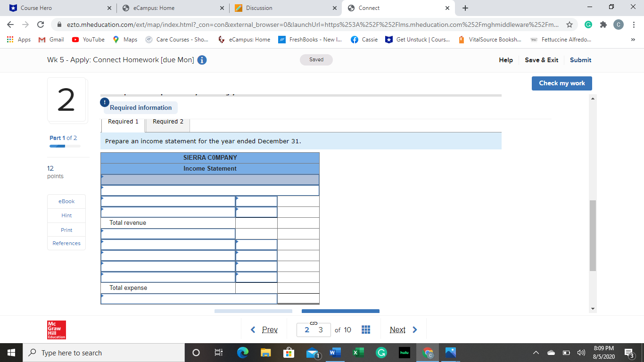644x362 pixels.
Task: Click the page number box showing 2 3
Action: click(314, 330)
